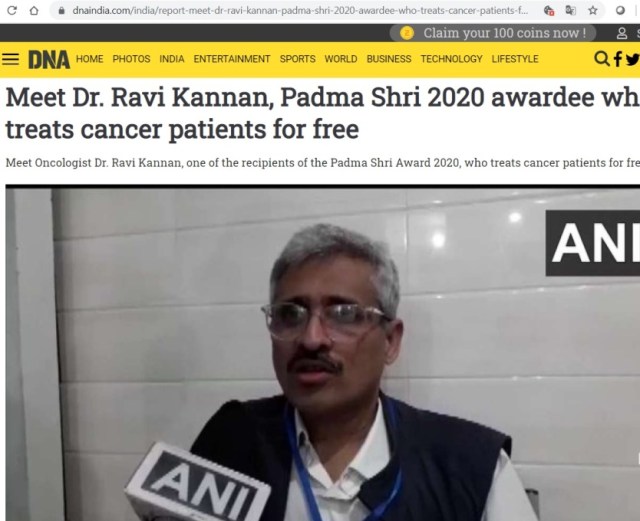Claim your 100 coins now button

pos(493,33)
